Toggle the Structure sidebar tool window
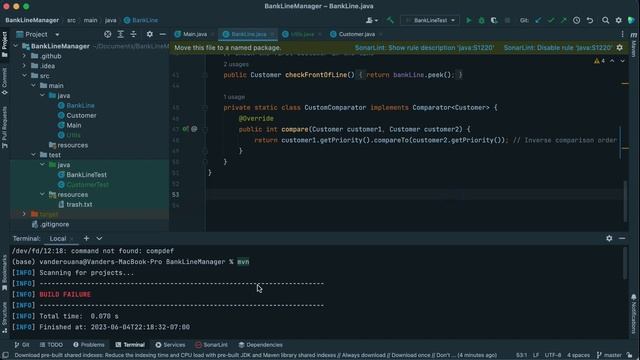The width and height of the screenshot is (640, 360). pos(4,318)
